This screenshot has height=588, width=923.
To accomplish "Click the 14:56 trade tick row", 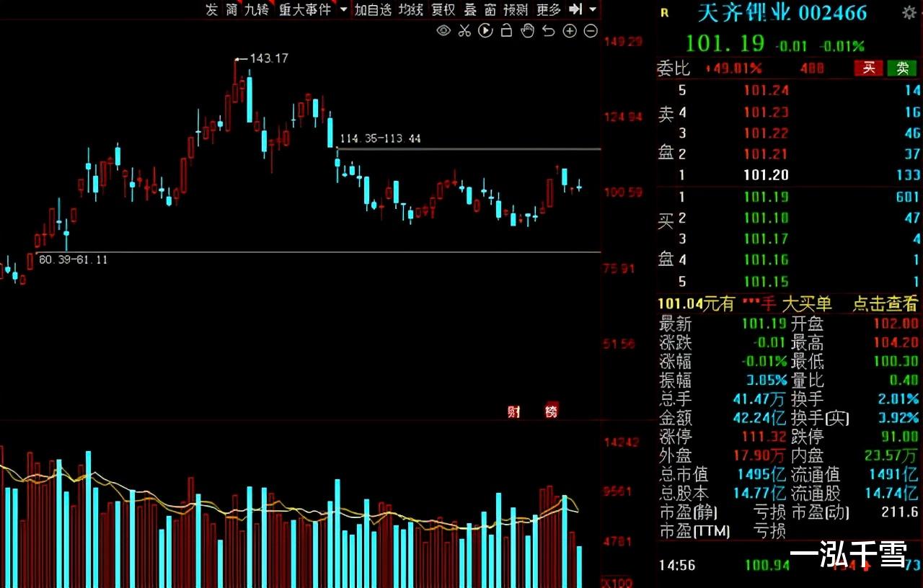I will [789, 565].
